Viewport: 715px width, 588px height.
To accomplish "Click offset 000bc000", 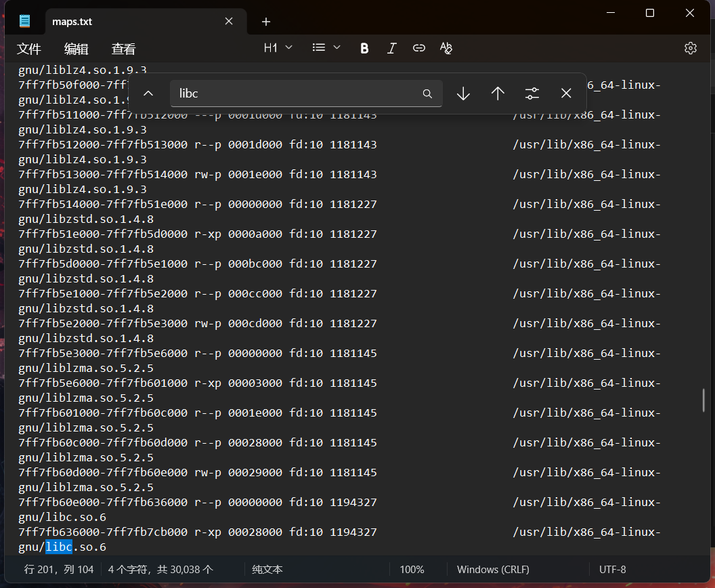I will 255,264.
